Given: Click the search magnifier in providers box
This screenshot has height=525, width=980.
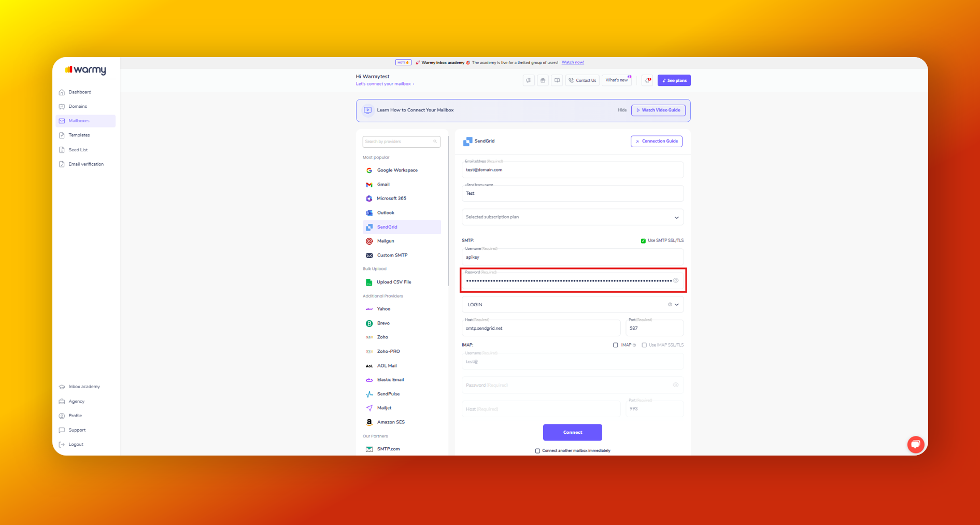Looking at the screenshot, I should tap(435, 141).
